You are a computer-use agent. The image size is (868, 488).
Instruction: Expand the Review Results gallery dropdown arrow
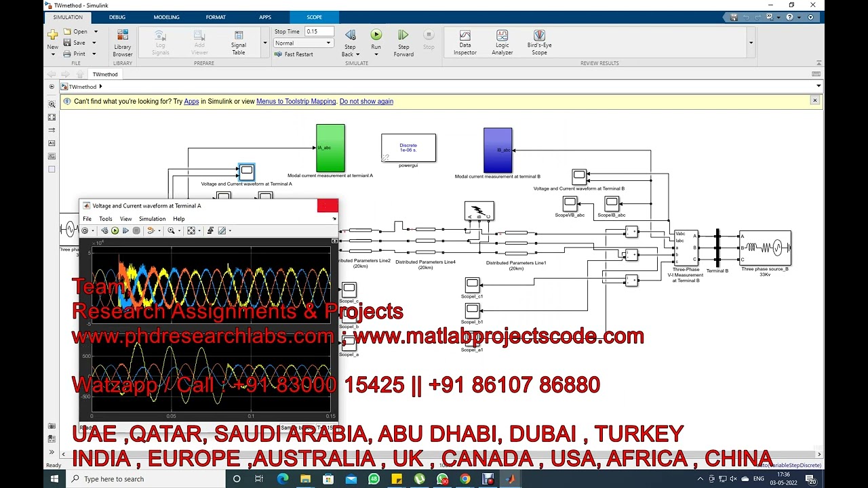click(751, 43)
